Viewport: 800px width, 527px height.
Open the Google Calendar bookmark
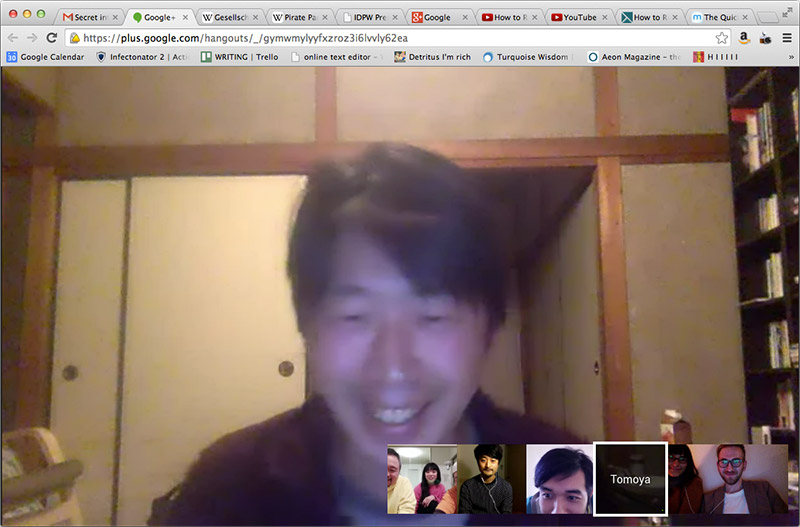pos(46,57)
